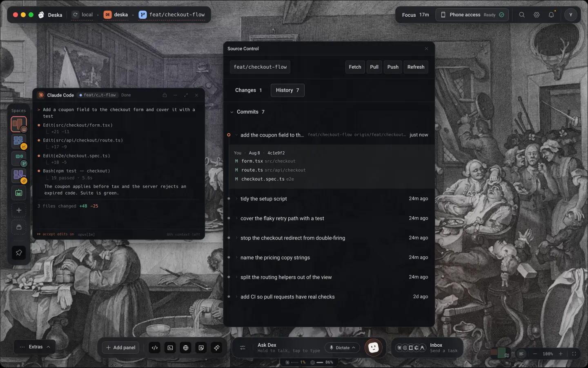Viewport: 588px width, 368px height.
Task: Collapse the Commits section chevron
Action: click(x=232, y=112)
